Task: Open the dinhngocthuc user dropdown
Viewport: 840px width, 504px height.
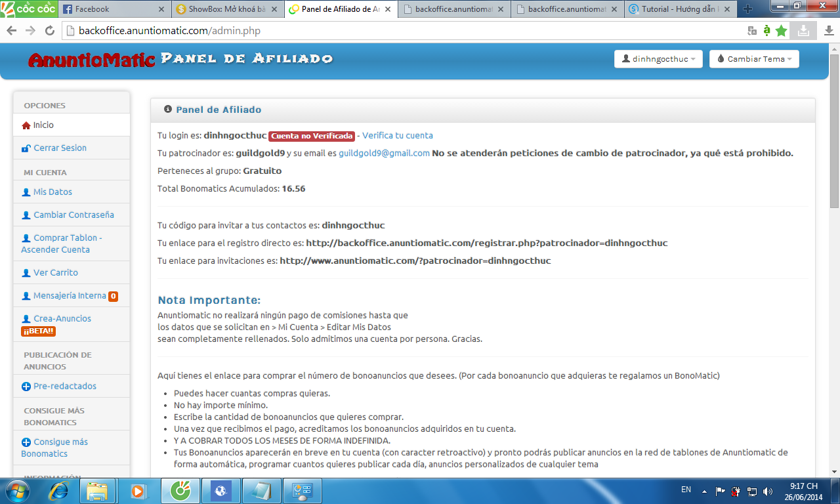Action: click(x=658, y=58)
